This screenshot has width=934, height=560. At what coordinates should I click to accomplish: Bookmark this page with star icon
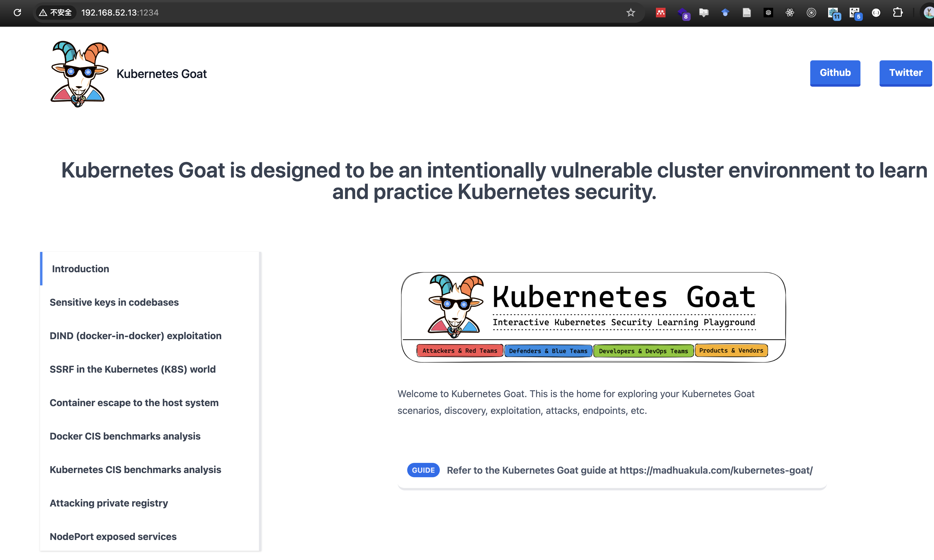coord(631,13)
